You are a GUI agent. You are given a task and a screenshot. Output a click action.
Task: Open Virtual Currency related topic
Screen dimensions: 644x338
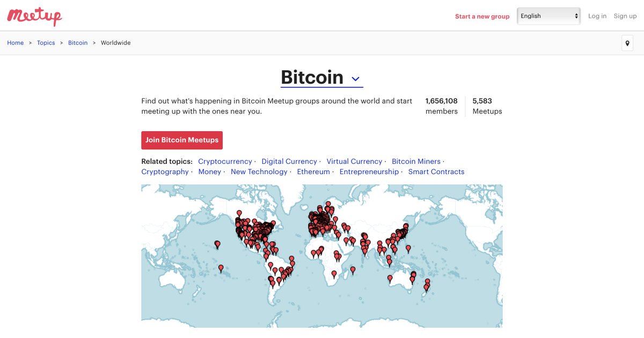tap(354, 161)
